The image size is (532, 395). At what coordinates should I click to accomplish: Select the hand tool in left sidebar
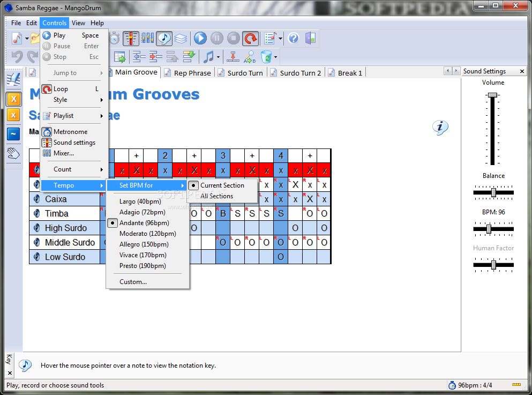pyautogui.click(x=13, y=153)
